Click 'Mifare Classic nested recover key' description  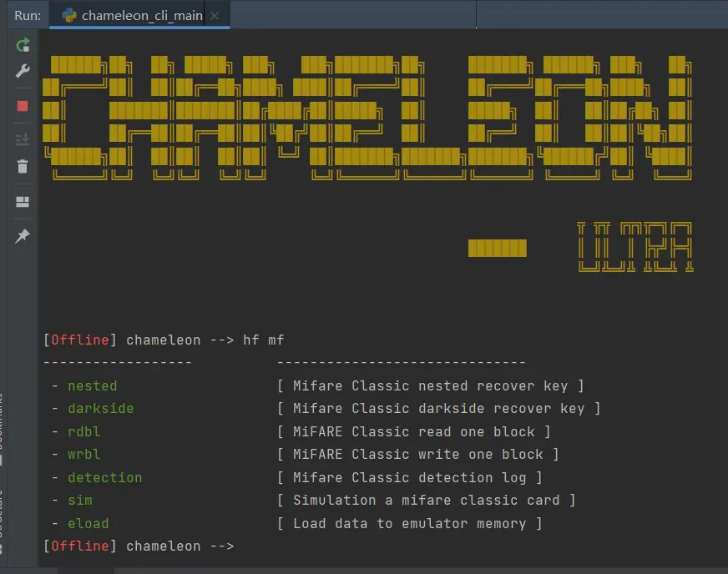[x=431, y=385]
